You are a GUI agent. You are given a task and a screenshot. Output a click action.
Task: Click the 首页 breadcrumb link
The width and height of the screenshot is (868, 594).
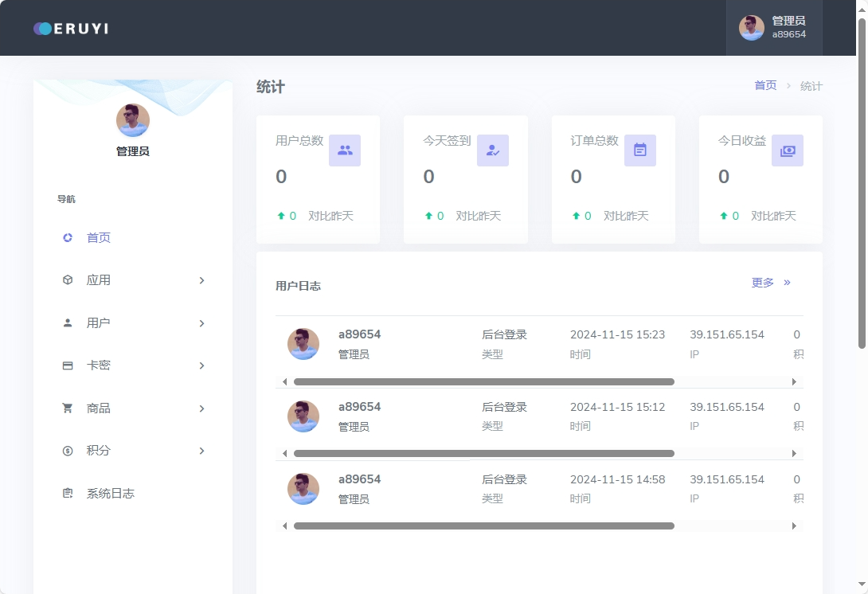click(765, 85)
